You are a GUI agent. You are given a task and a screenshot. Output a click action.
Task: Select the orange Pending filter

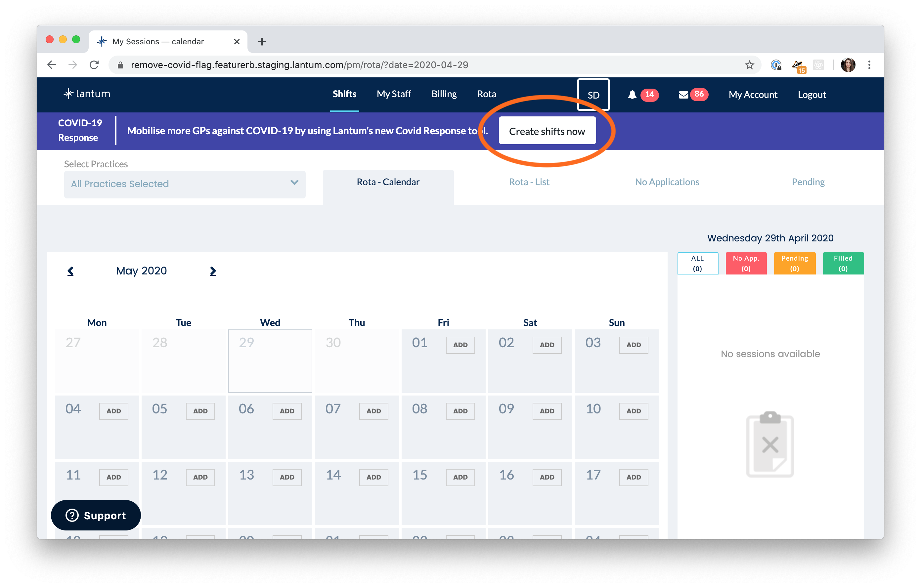point(794,263)
